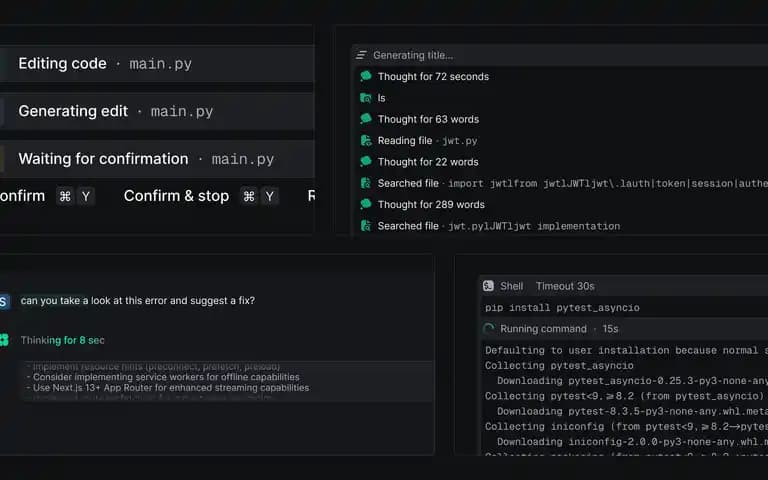Image resolution: width=768 pixels, height=480 pixels.
Task: Click the Timeout 30s label
Action: coord(565,286)
